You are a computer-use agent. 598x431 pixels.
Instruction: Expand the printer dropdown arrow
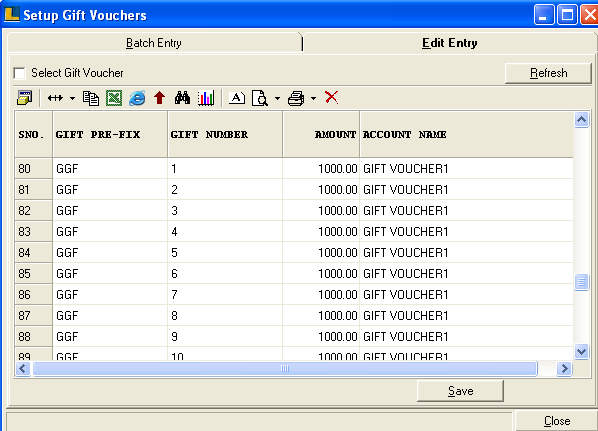click(313, 98)
